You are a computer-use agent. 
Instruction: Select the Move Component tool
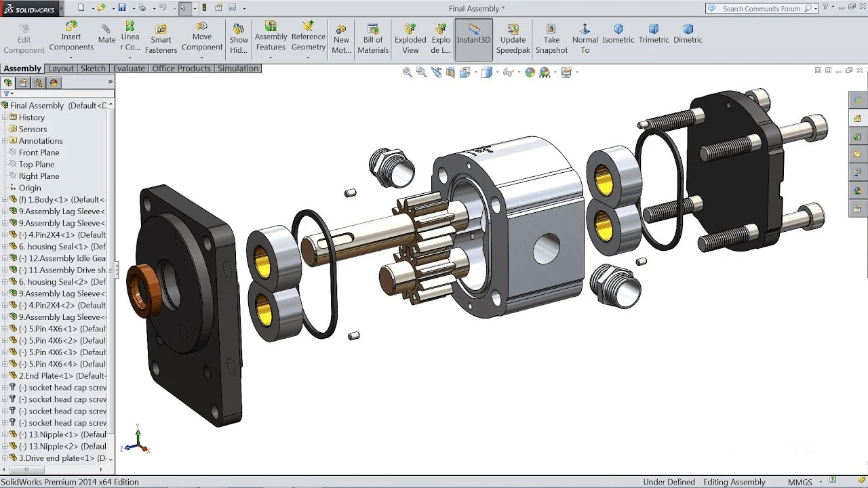click(x=202, y=34)
